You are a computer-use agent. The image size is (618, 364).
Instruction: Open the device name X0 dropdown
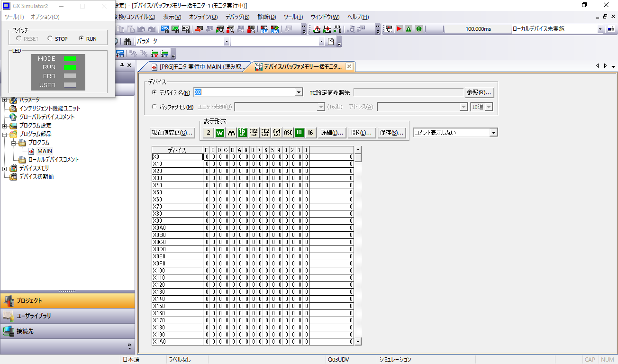coord(299,92)
